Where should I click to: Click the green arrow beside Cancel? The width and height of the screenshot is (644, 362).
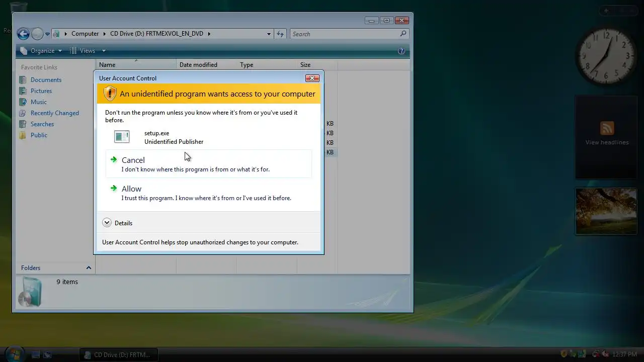pyautogui.click(x=114, y=160)
